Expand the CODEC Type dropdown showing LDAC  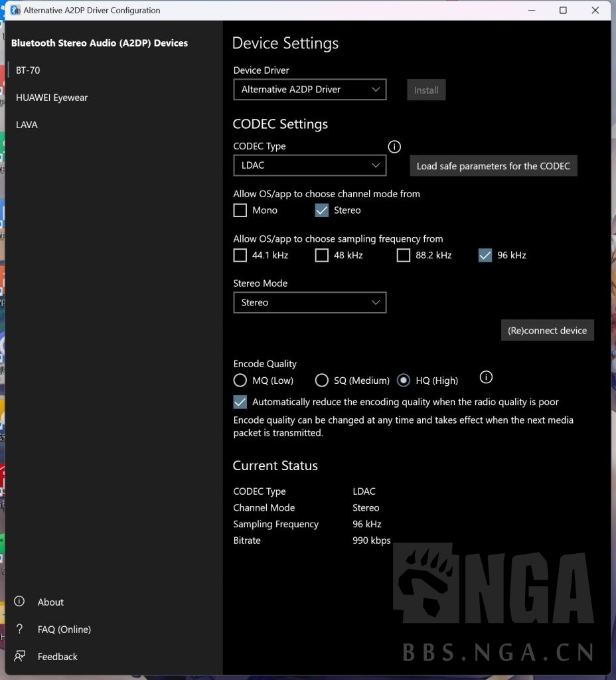[x=309, y=165]
